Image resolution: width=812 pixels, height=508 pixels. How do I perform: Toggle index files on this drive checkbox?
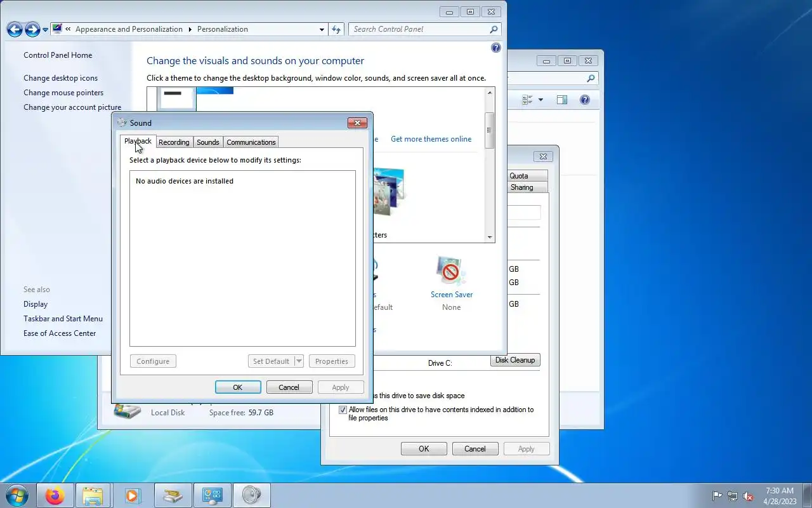343,410
